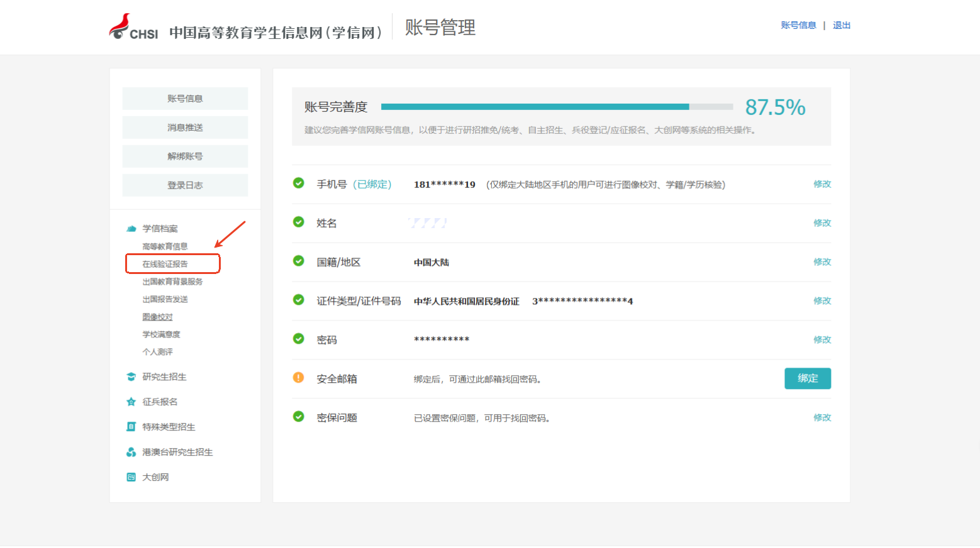Click the 港澳台研究生招生 icon

(x=131, y=452)
